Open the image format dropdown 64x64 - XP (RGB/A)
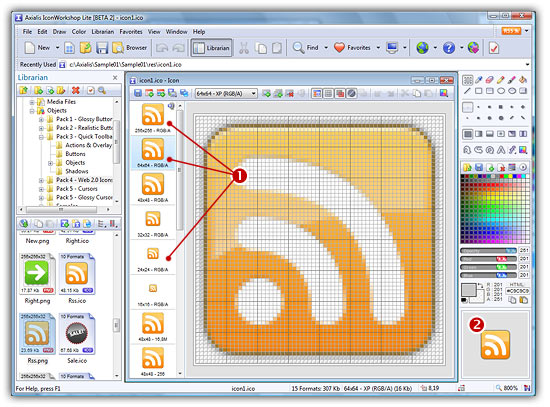Viewport: 550px width, 407px height. [226, 93]
